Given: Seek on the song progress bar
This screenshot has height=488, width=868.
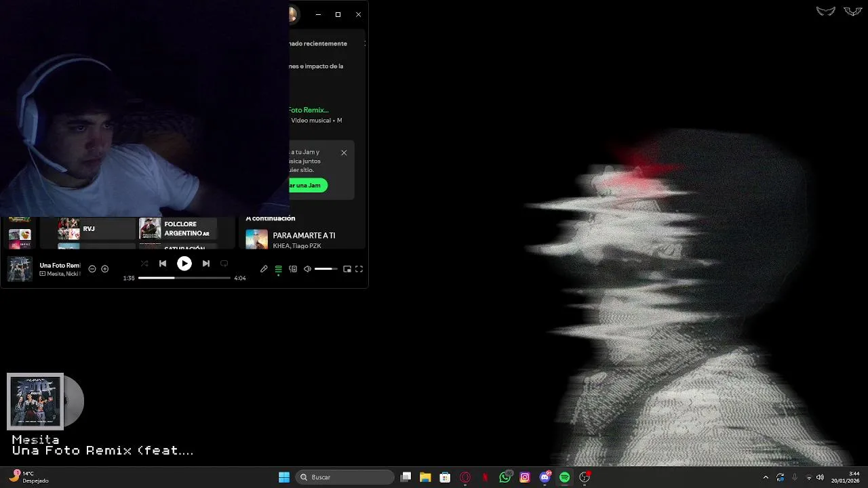Looking at the screenshot, I should coord(184,278).
